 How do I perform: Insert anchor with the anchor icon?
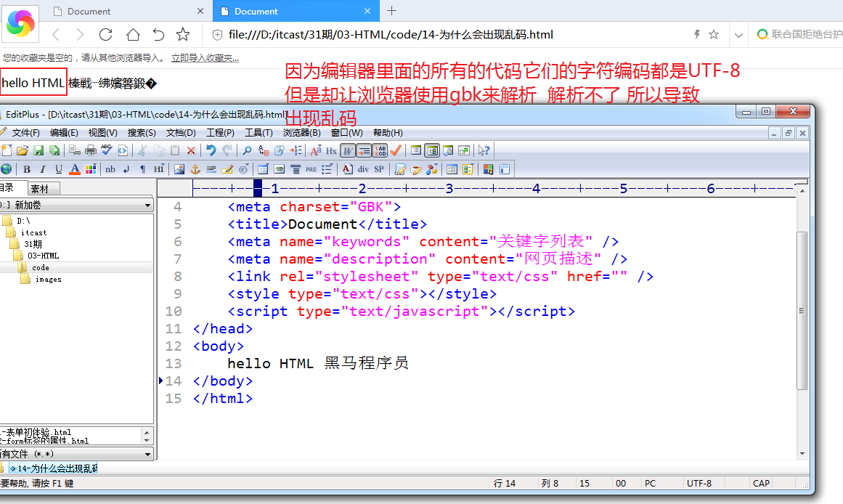click(195, 169)
